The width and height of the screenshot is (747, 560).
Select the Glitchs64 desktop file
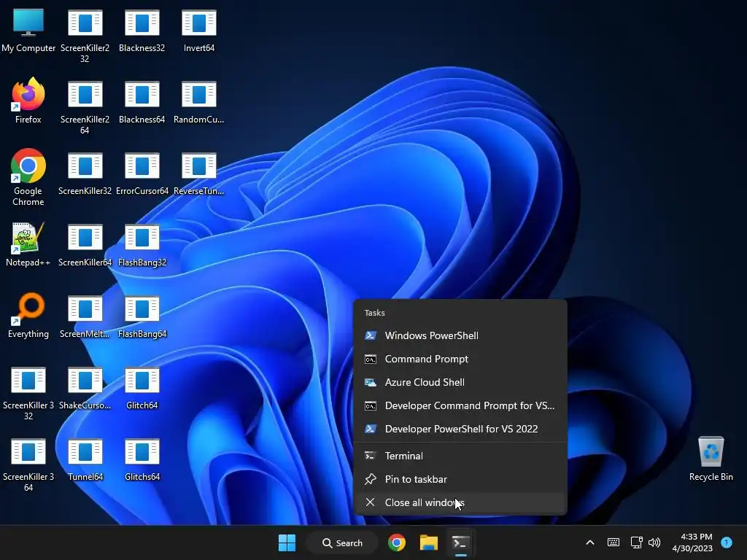142,459
